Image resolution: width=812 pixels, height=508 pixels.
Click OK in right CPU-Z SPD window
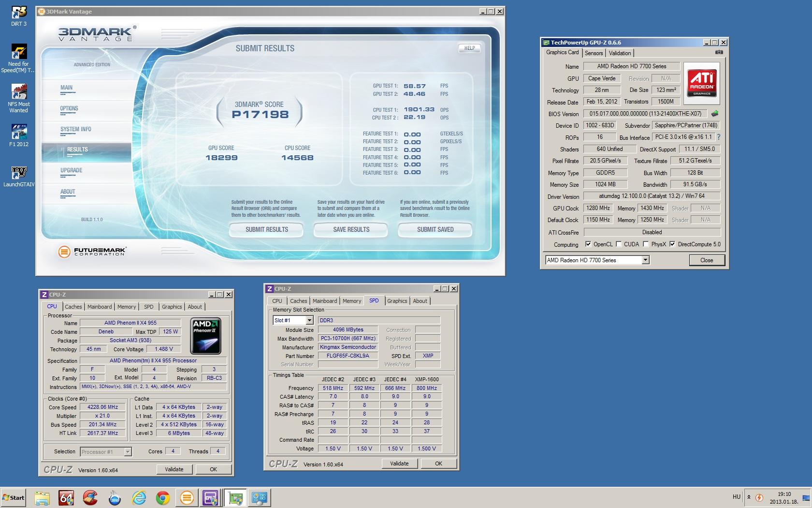(438, 463)
